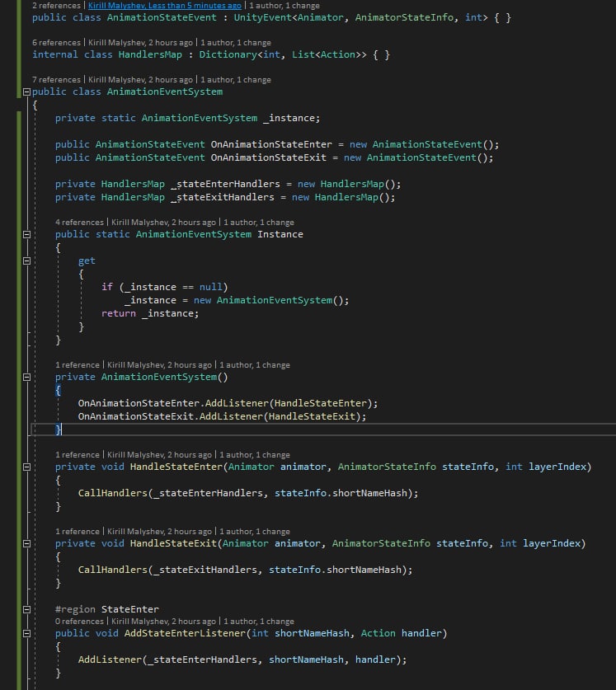Click Action type in AddStateEnterListener signature

coord(379,633)
